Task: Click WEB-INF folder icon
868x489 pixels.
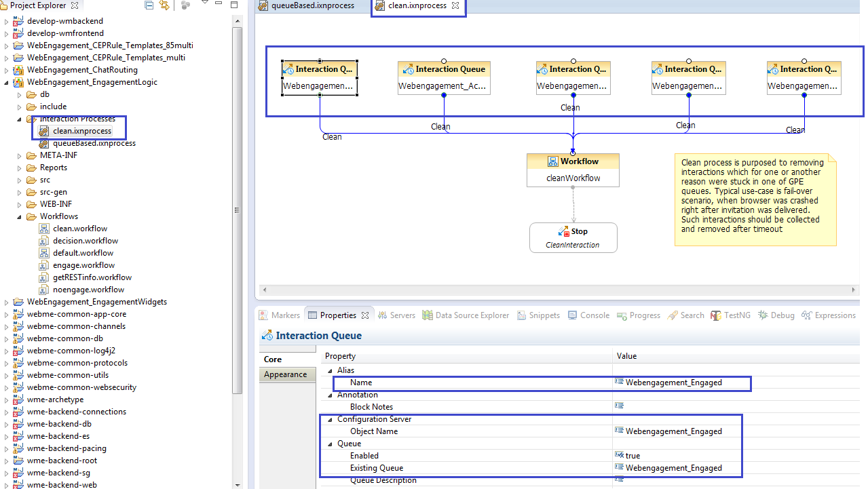Action: [x=31, y=204]
